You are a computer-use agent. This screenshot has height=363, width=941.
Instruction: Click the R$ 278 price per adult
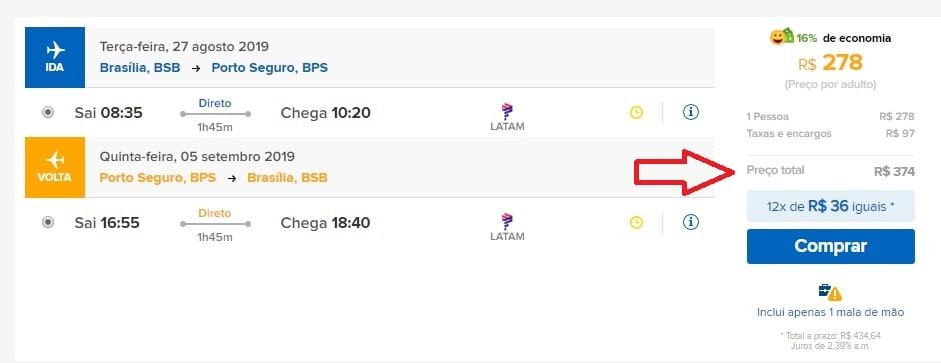[x=831, y=62]
